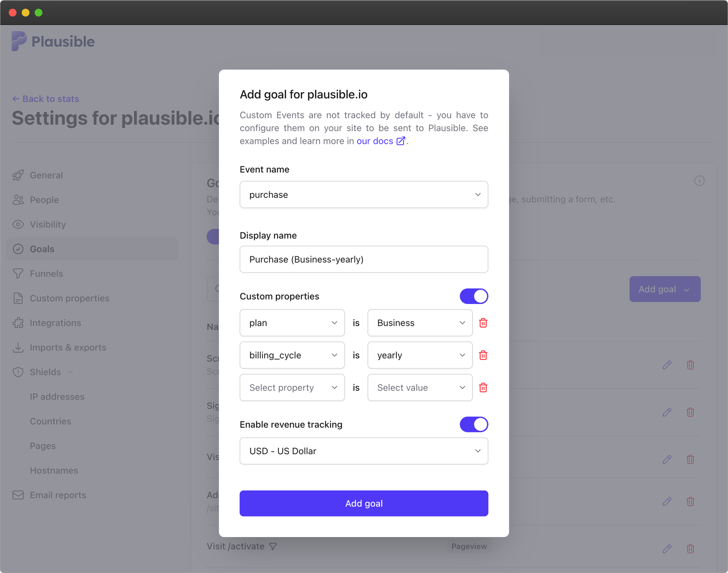Delete the plan Business property row
The height and width of the screenshot is (573, 728).
(483, 323)
